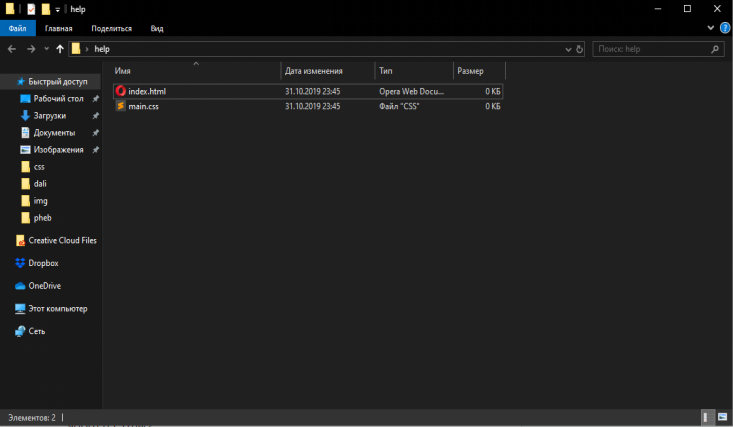Open the Поделиться ribbon tab
The width and height of the screenshot is (733, 427).
(111, 29)
